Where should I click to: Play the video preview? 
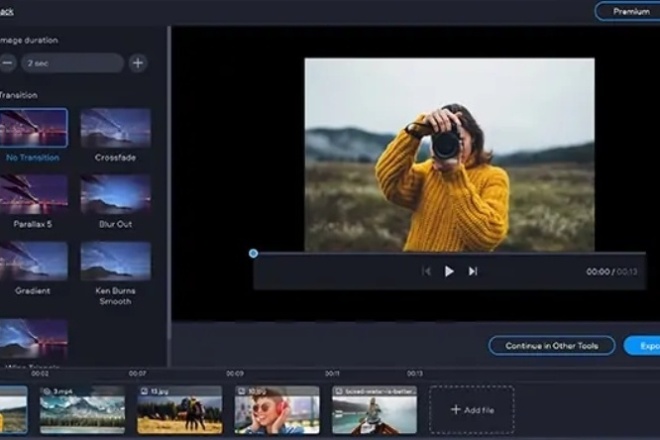449,271
